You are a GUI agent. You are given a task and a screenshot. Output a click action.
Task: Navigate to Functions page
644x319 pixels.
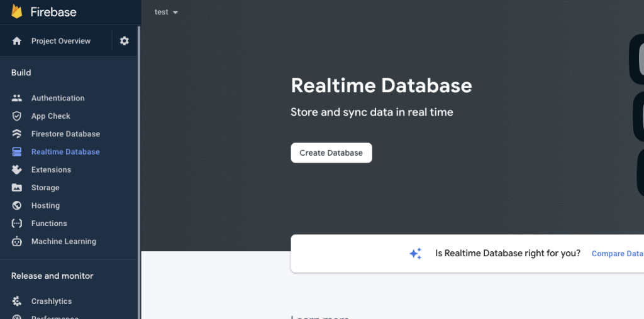49,224
